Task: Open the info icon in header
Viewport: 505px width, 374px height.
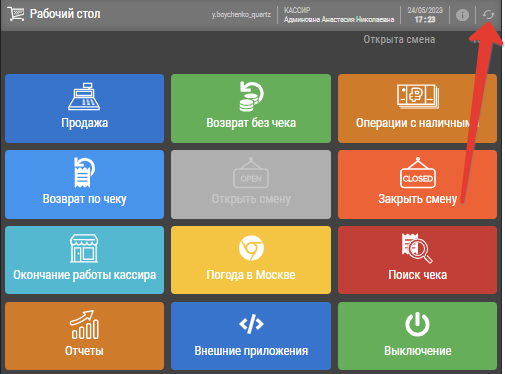Action: click(x=462, y=15)
